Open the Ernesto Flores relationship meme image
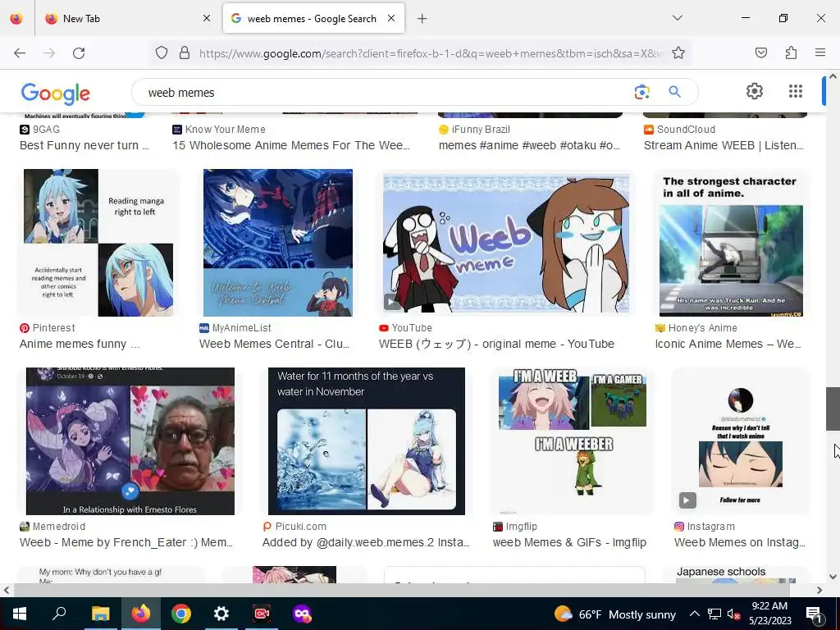 (x=130, y=441)
